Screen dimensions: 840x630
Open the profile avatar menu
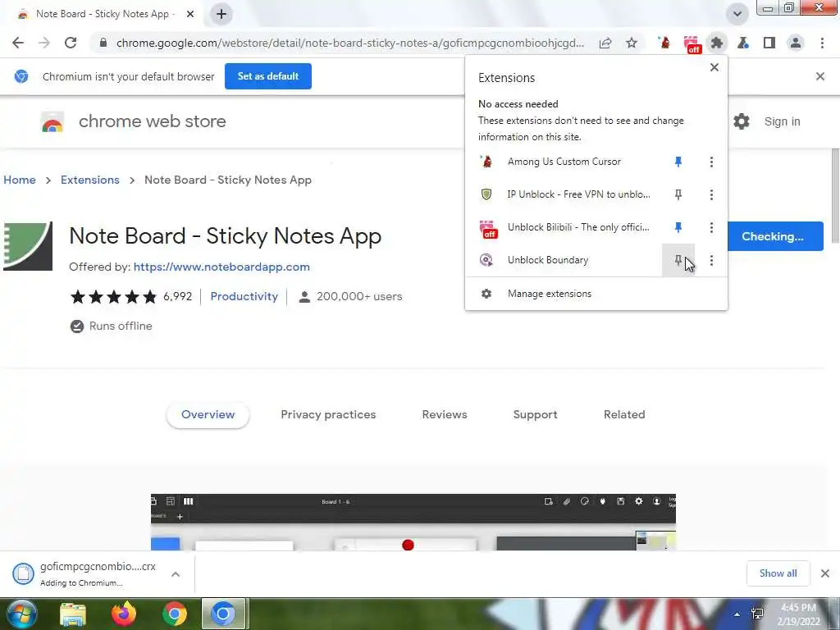coord(796,43)
